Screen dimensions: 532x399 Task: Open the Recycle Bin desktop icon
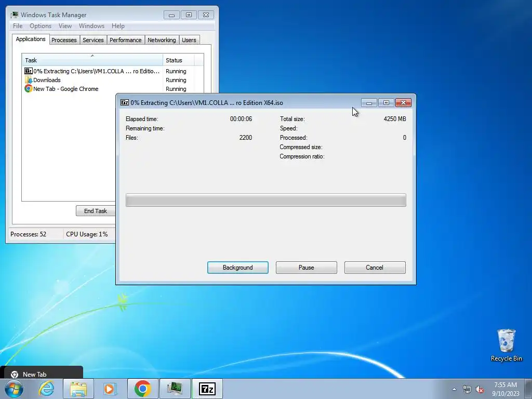pyautogui.click(x=506, y=345)
